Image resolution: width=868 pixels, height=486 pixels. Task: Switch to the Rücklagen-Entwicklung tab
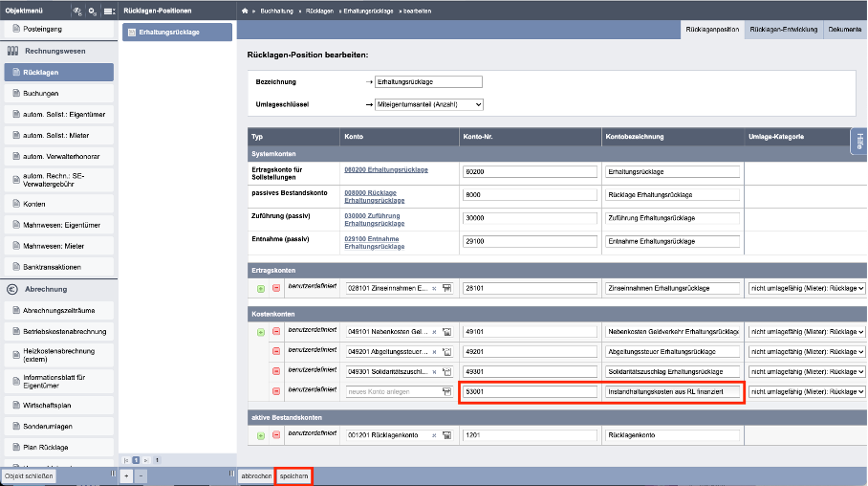pos(783,30)
